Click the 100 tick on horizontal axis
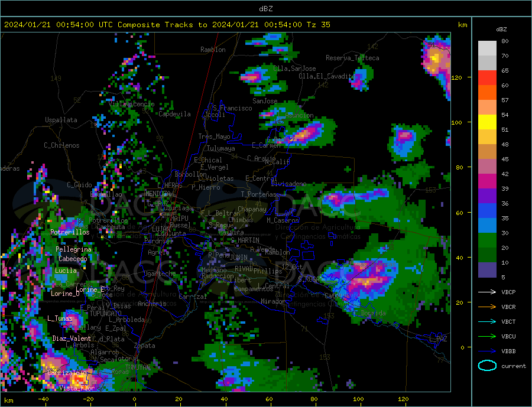The height and width of the screenshot is (407, 532). (358, 399)
